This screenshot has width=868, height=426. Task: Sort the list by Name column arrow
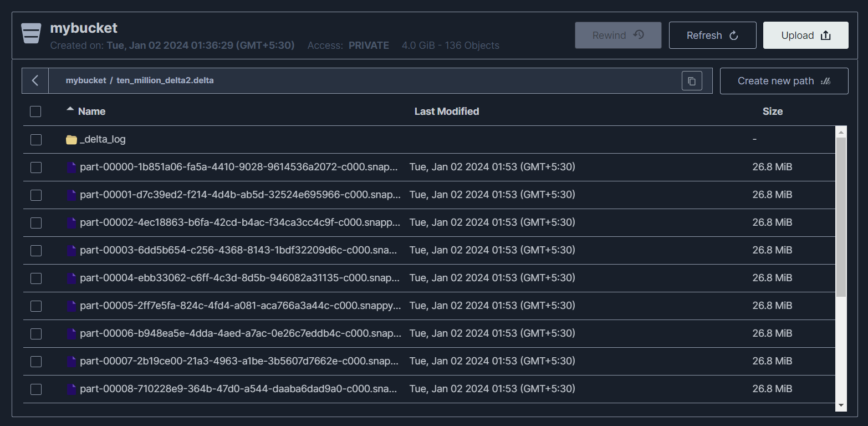[70, 110]
